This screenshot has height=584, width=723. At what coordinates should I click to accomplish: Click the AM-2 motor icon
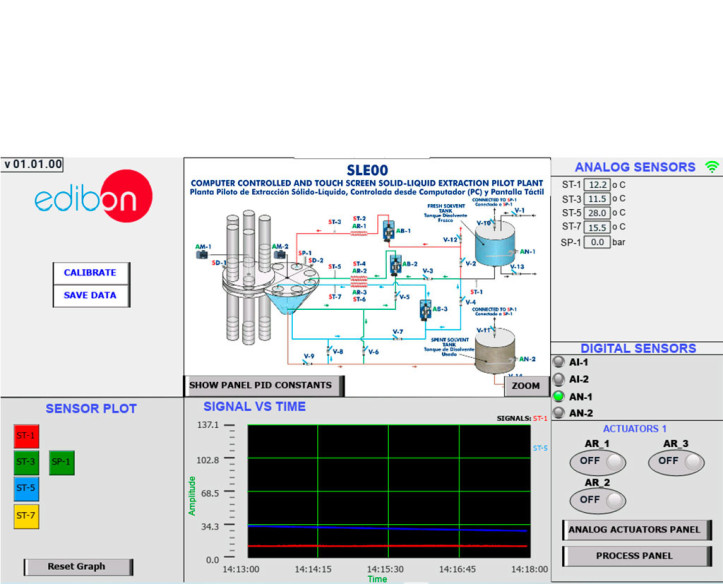(x=281, y=253)
